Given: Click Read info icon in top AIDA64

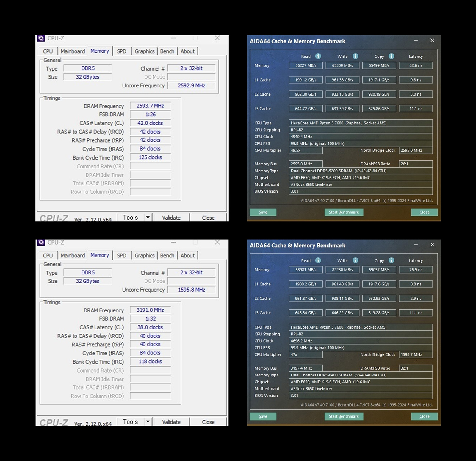Looking at the screenshot, I should 318,56.
